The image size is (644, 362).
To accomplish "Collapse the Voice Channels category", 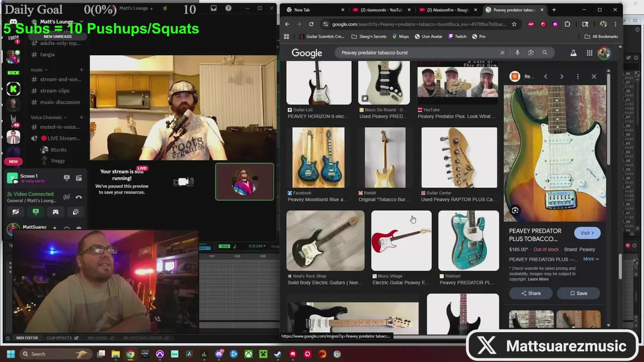I will [48, 117].
